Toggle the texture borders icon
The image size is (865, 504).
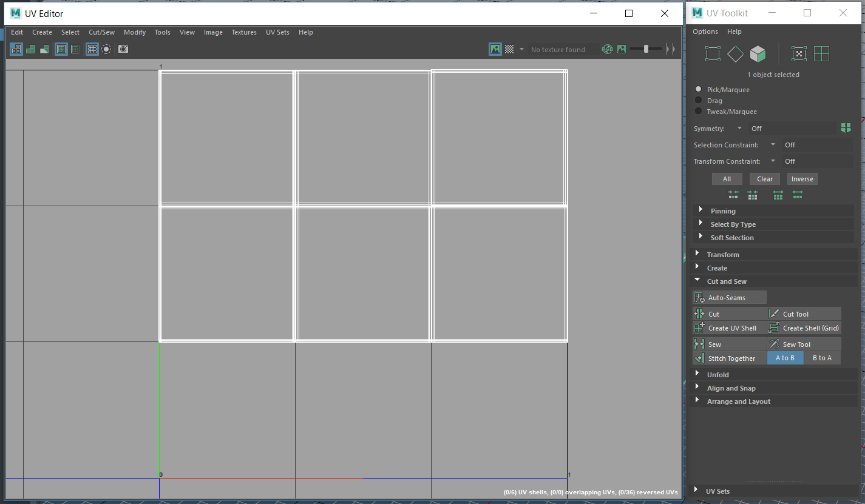61,49
